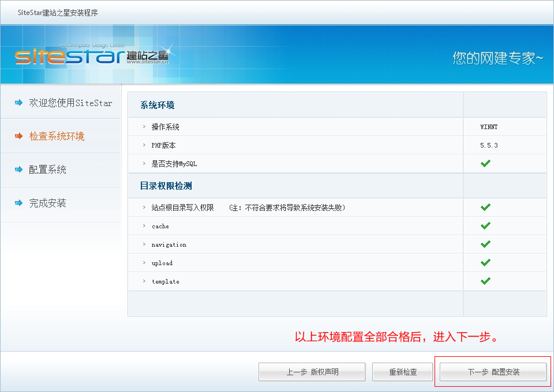Click the green checkmark for cache directory
Screen dimensions: 554x392
485,226
